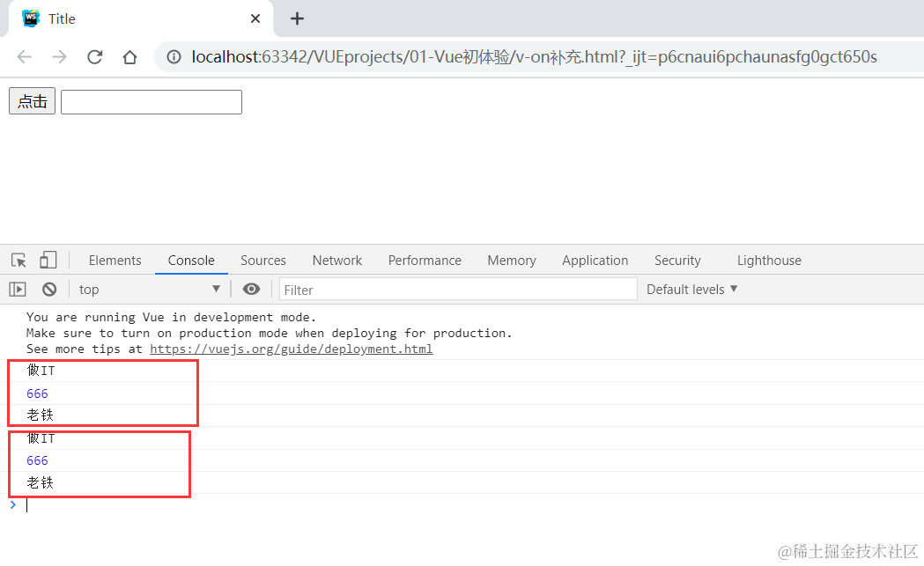Image resolution: width=924 pixels, height=566 pixels.
Task: Open a new browser tab
Action: tap(297, 18)
